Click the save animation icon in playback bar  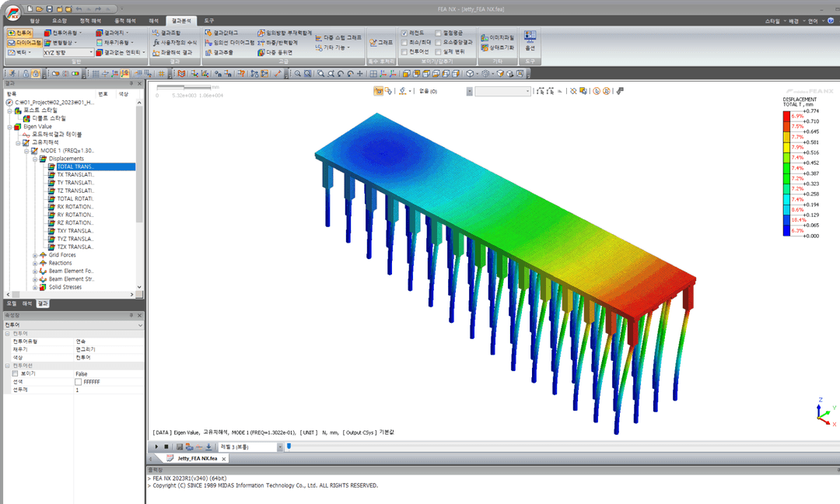click(180, 446)
